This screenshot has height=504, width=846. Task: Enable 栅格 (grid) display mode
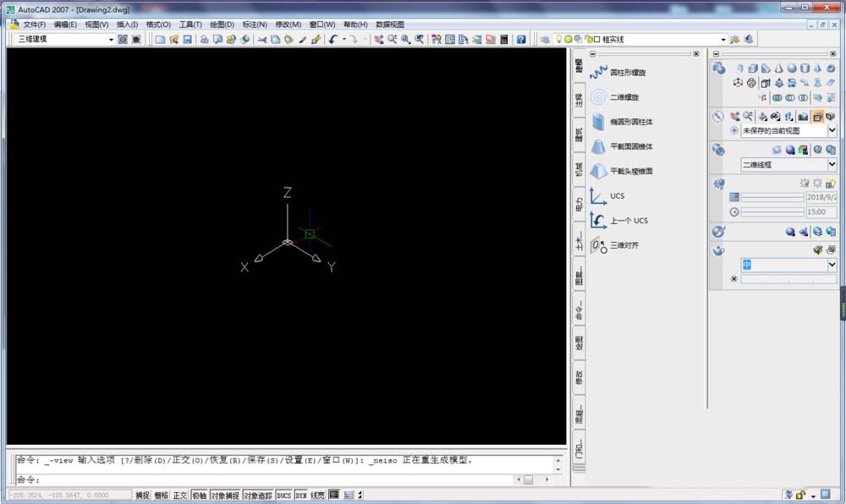click(161, 494)
